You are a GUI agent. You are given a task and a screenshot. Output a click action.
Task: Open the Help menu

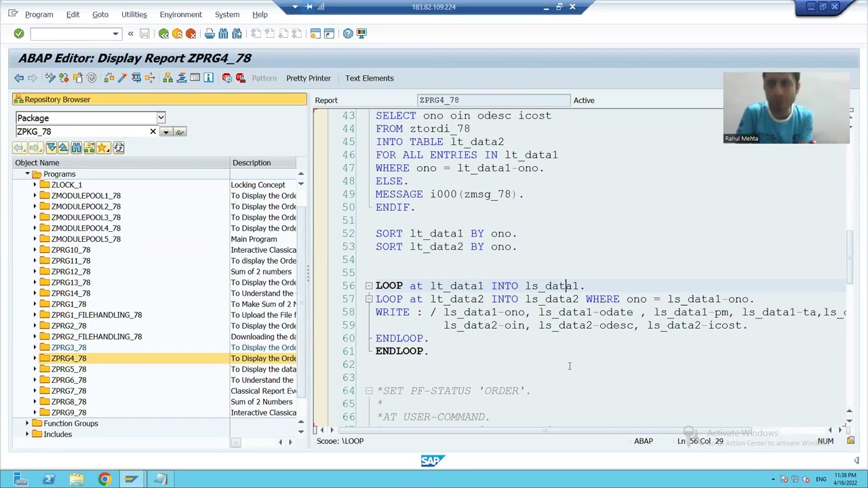pos(260,14)
